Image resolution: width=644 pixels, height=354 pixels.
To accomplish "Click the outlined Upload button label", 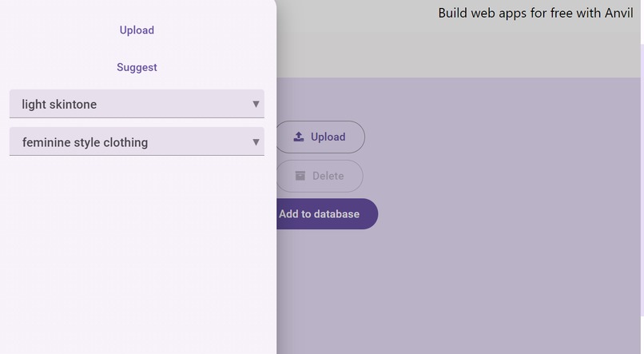I will pyautogui.click(x=328, y=137).
